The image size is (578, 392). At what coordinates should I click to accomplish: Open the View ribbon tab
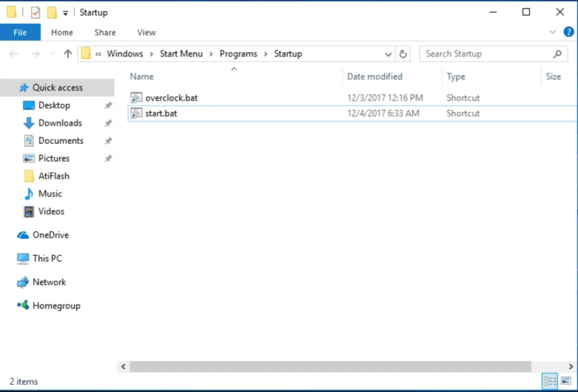pos(147,33)
